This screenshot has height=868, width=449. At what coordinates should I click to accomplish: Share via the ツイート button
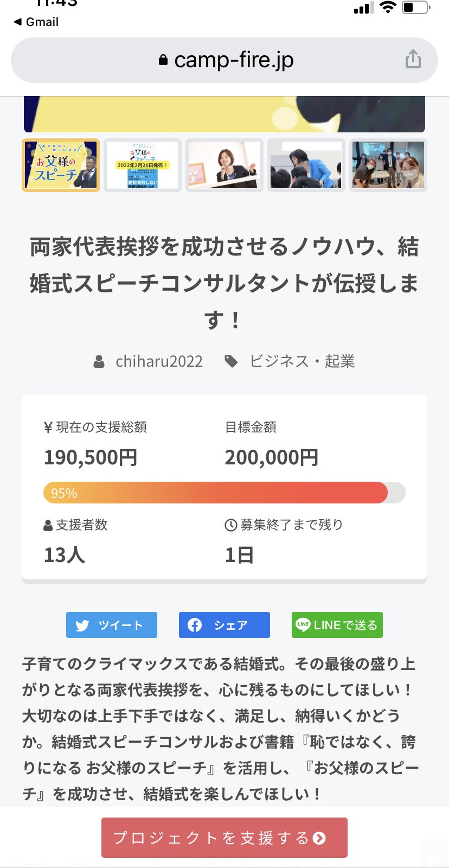[112, 625]
